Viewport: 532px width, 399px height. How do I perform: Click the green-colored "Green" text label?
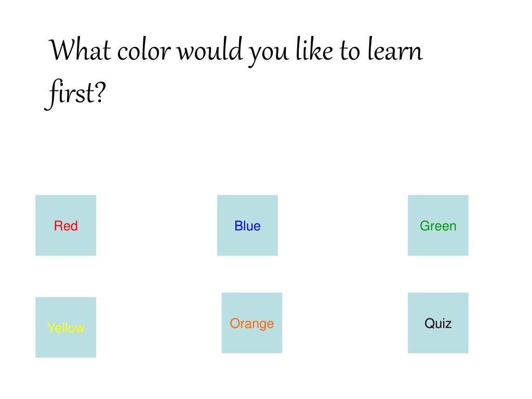click(438, 226)
